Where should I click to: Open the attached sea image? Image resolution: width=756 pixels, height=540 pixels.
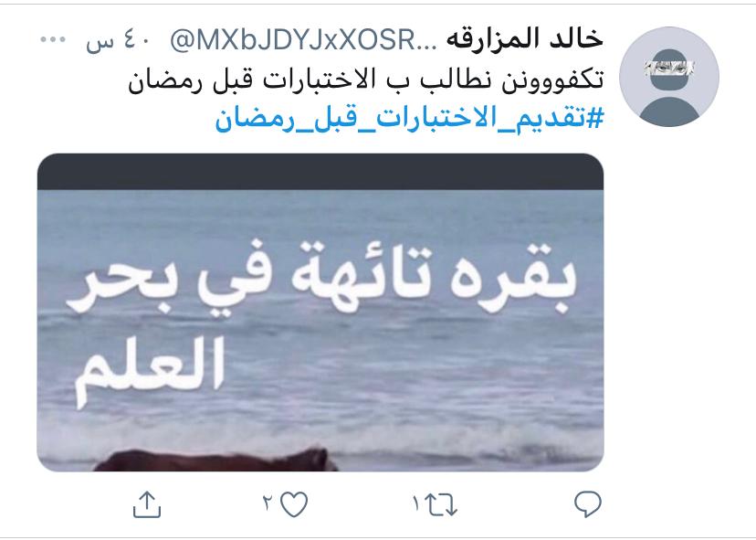(x=320, y=312)
